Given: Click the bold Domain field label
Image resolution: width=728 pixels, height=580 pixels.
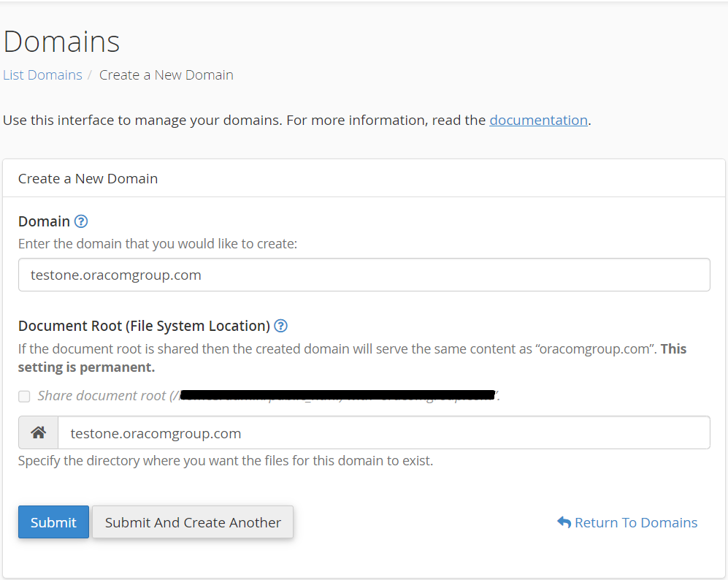Looking at the screenshot, I should pyautogui.click(x=44, y=221).
